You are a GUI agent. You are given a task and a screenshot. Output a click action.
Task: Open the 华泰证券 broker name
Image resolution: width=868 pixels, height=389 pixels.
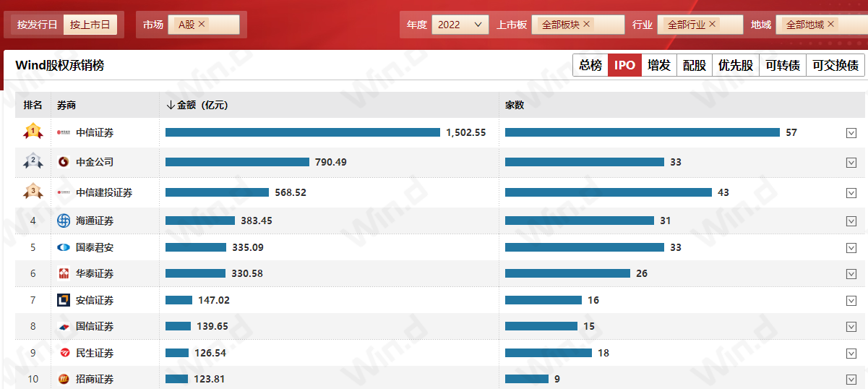point(95,273)
